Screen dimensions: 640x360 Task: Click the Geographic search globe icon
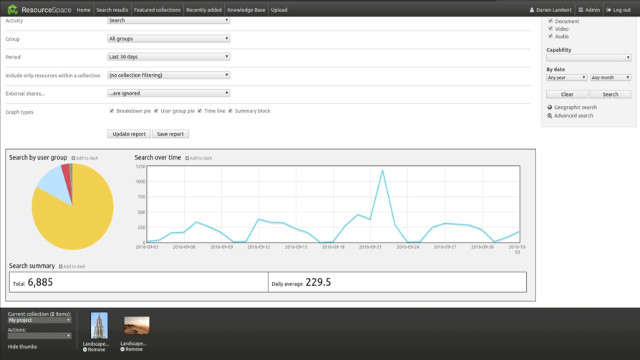[x=550, y=107]
